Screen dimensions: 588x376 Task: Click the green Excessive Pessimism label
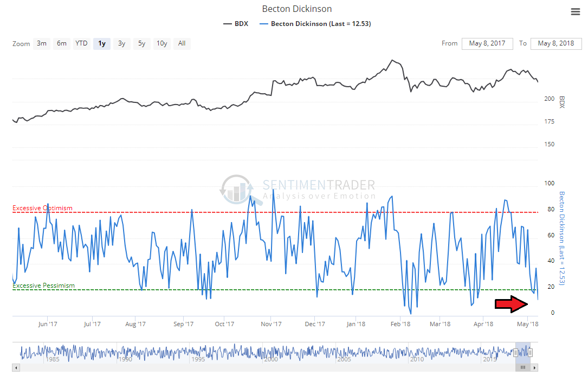tap(43, 286)
